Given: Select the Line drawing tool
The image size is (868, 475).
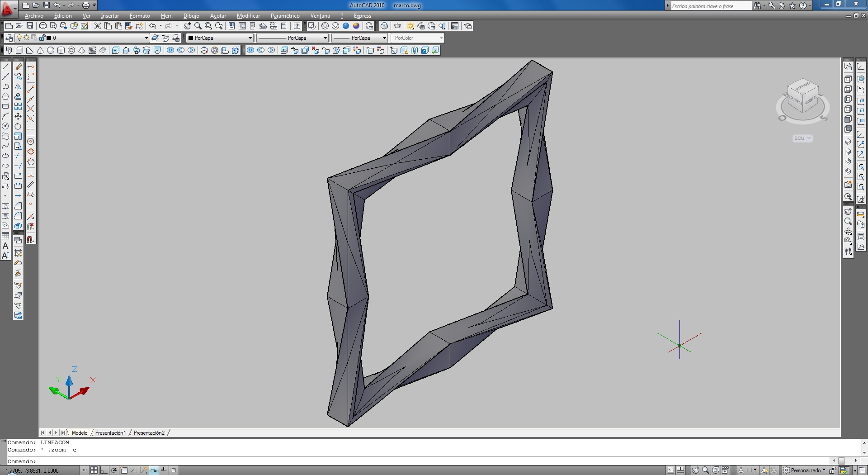Looking at the screenshot, I should (x=5, y=66).
